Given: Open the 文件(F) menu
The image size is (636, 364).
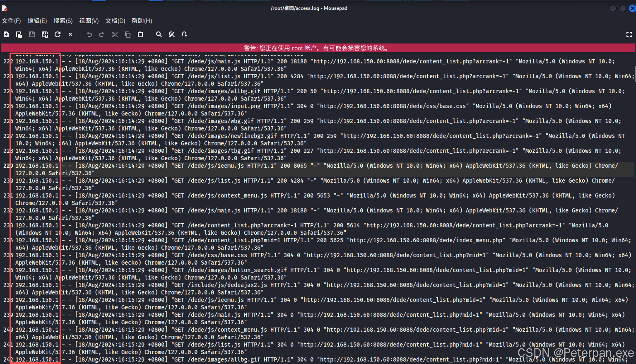Looking at the screenshot, I should (11, 21).
